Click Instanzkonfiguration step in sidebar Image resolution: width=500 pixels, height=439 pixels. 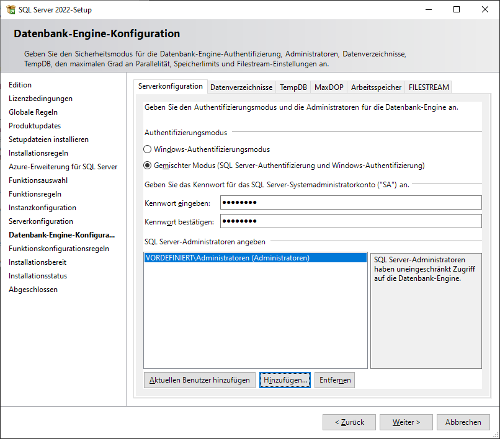click(42, 208)
